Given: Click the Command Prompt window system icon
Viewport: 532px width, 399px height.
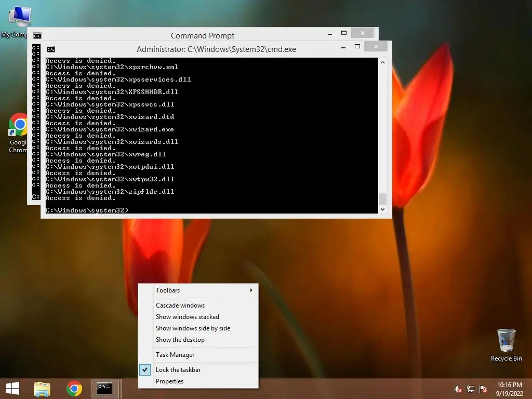Looking at the screenshot, I should pos(37,36).
